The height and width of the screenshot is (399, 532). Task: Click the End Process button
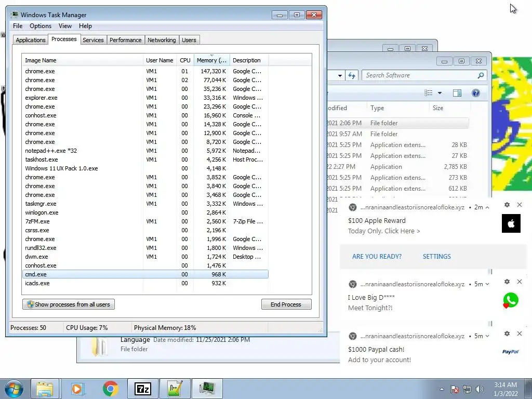(286, 304)
